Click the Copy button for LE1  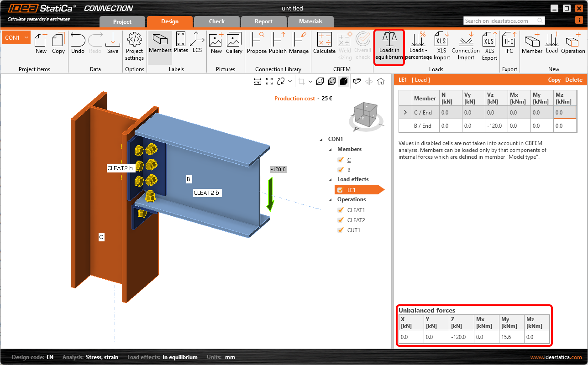[x=554, y=80]
